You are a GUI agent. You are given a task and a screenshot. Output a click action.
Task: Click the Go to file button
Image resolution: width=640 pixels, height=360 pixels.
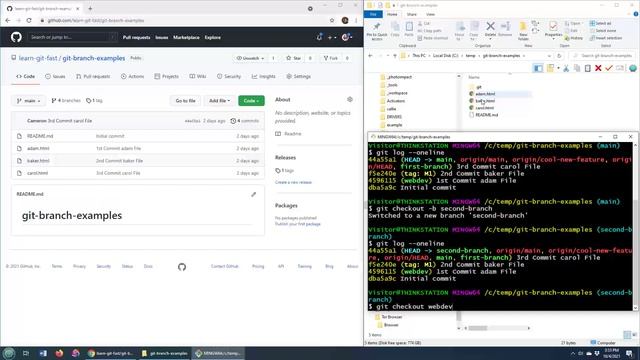click(185, 100)
